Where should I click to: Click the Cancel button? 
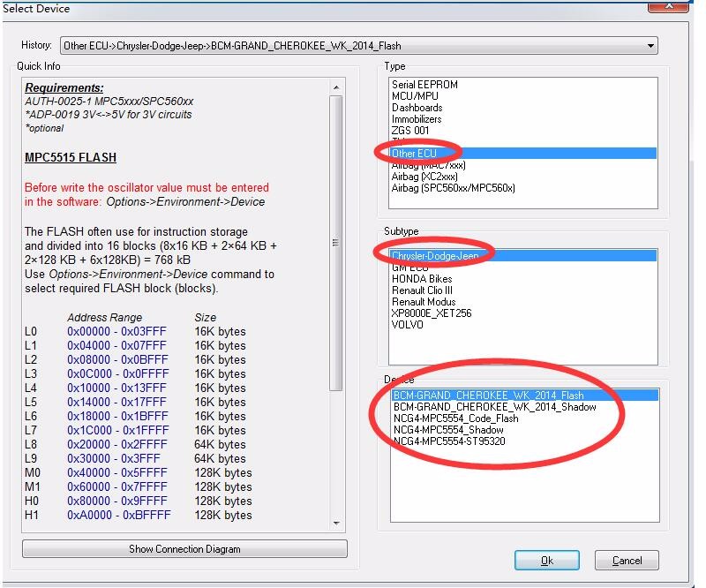627,560
